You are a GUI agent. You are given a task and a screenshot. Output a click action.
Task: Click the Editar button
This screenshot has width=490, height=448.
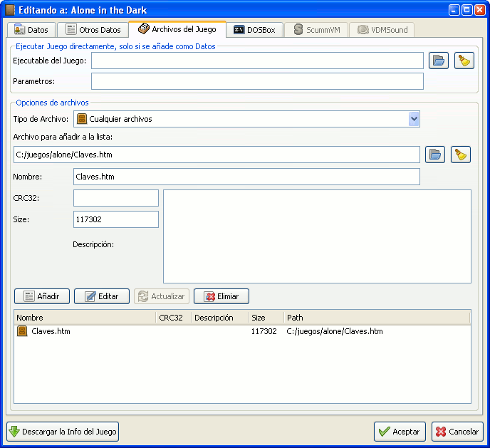click(102, 296)
